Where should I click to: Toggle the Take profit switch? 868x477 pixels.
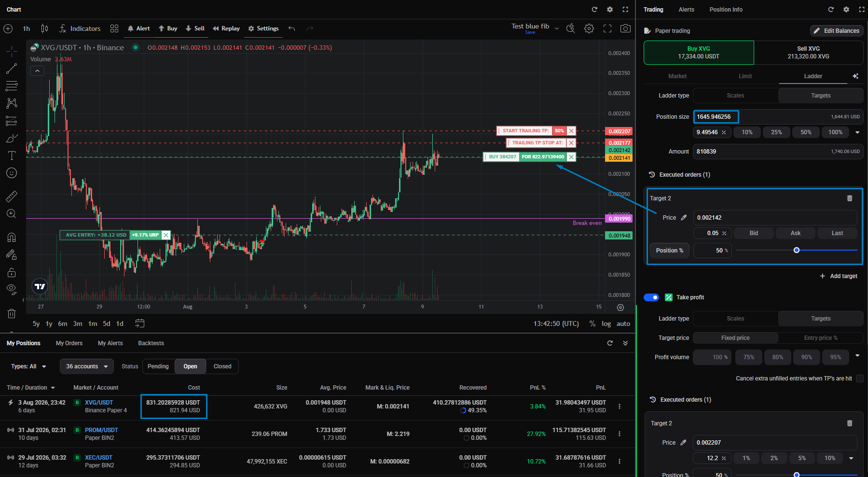(651, 297)
